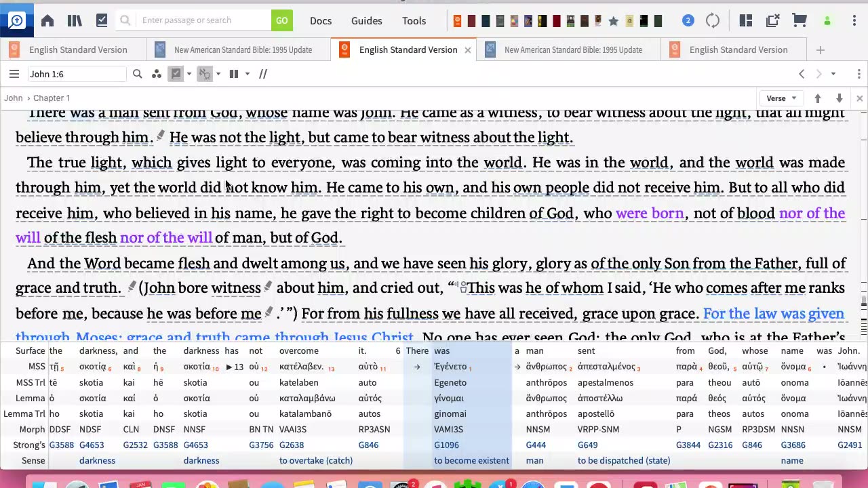The height and width of the screenshot is (488, 868).
Task: Open Strong's number G2638
Action: click(x=292, y=445)
